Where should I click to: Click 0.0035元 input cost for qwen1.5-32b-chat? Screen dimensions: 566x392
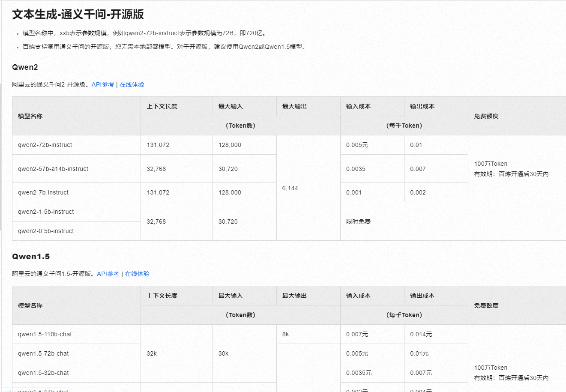click(359, 373)
